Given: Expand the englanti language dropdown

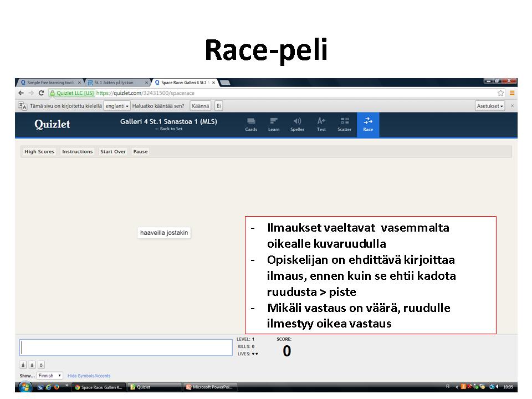Looking at the screenshot, I should click(x=117, y=106).
